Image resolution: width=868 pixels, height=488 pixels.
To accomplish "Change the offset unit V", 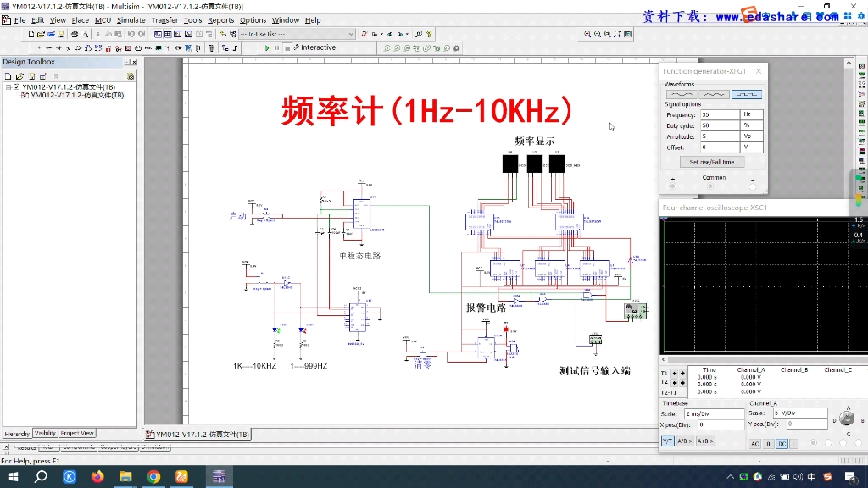I will point(752,147).
